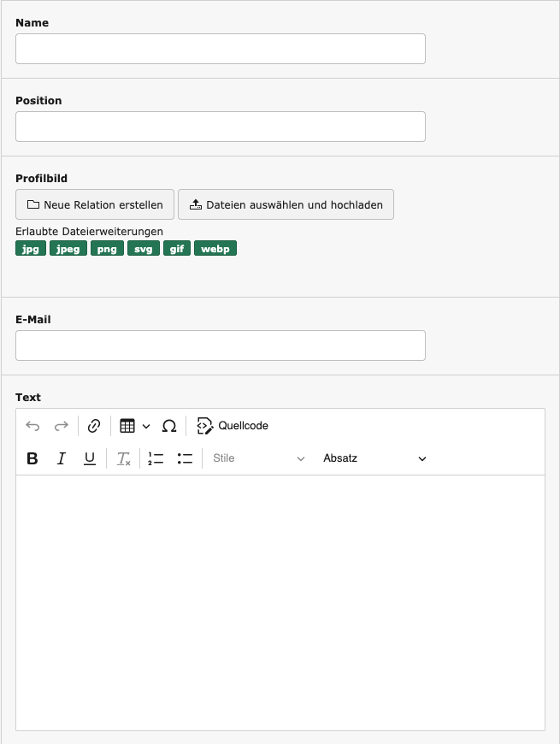
Task: Focus the Name input field
Action: coord(221,49)
